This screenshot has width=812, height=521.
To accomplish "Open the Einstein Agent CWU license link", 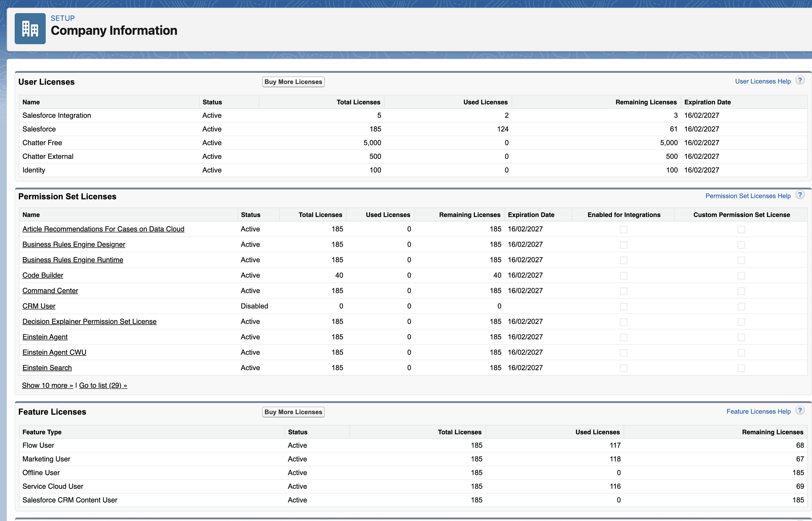I will click(55, 352).
